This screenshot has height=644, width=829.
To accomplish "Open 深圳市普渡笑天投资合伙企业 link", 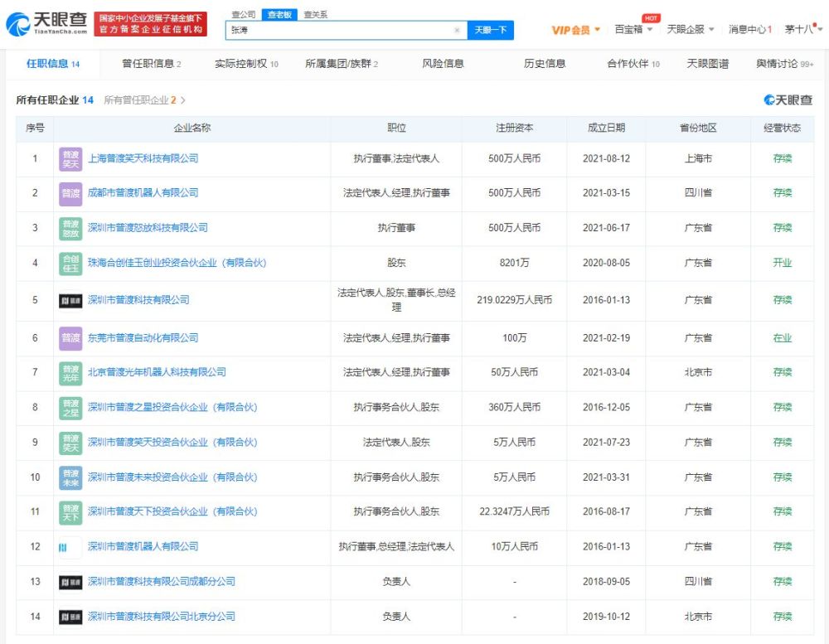I will pos(172,442).
